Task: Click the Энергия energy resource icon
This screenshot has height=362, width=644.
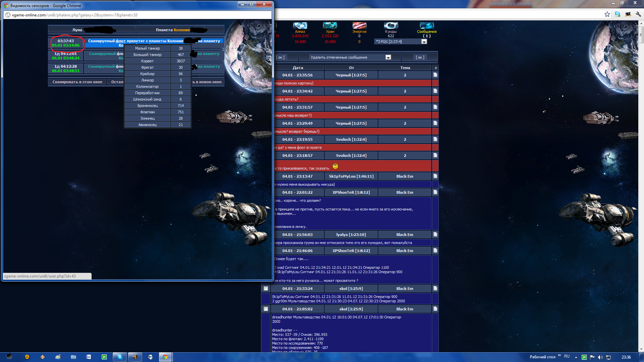Action: [x=359, y=26]
